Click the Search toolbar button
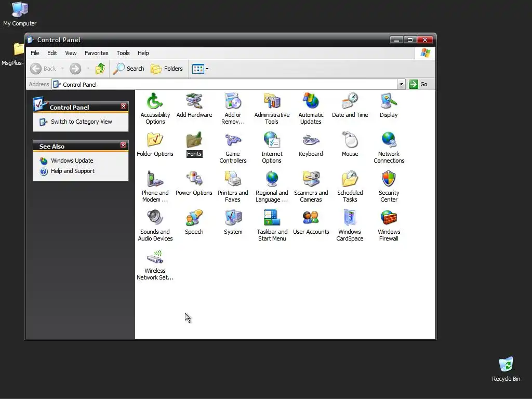The width and height of the screenshot is (532, 399). (129, 69)
